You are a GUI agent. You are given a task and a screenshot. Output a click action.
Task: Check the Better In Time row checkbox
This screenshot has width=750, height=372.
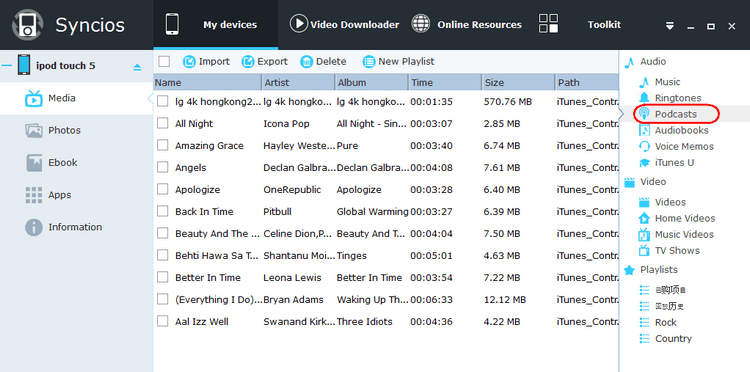tap(163, 277)
